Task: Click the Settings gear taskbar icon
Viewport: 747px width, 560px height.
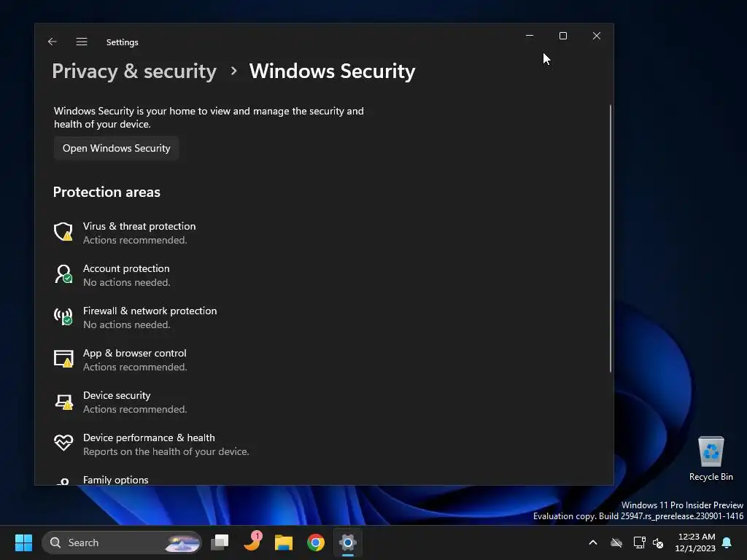Action: pyautogui.click(x=348, y=542)
